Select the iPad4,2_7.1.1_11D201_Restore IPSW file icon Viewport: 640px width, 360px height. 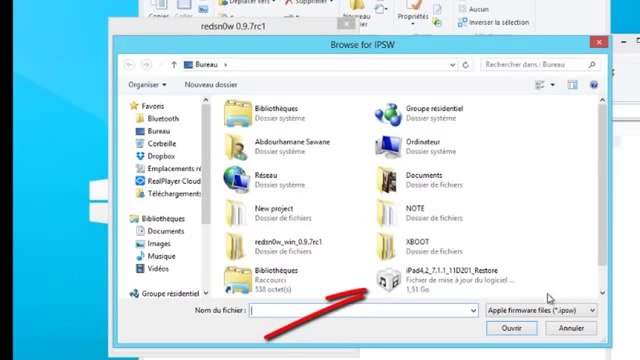coord(388,280)
